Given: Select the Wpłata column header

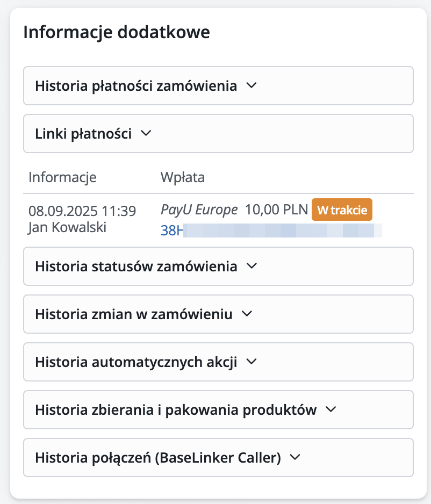Looking at the screenshot, I should tap(183, 177).
